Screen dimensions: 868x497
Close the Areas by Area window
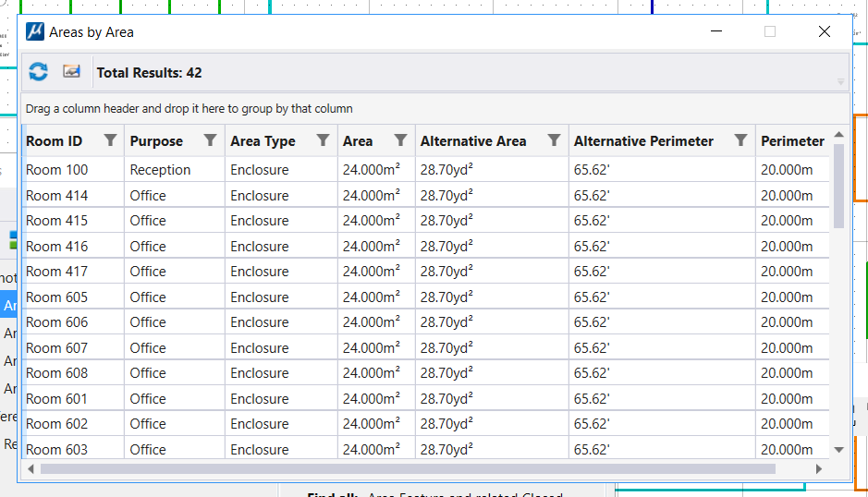click(825, 31)
